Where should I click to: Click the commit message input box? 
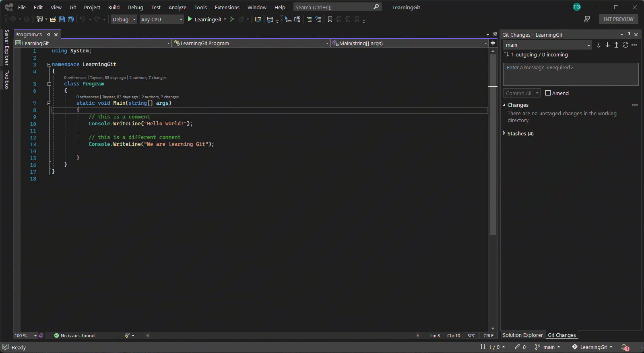click(570, 74)
